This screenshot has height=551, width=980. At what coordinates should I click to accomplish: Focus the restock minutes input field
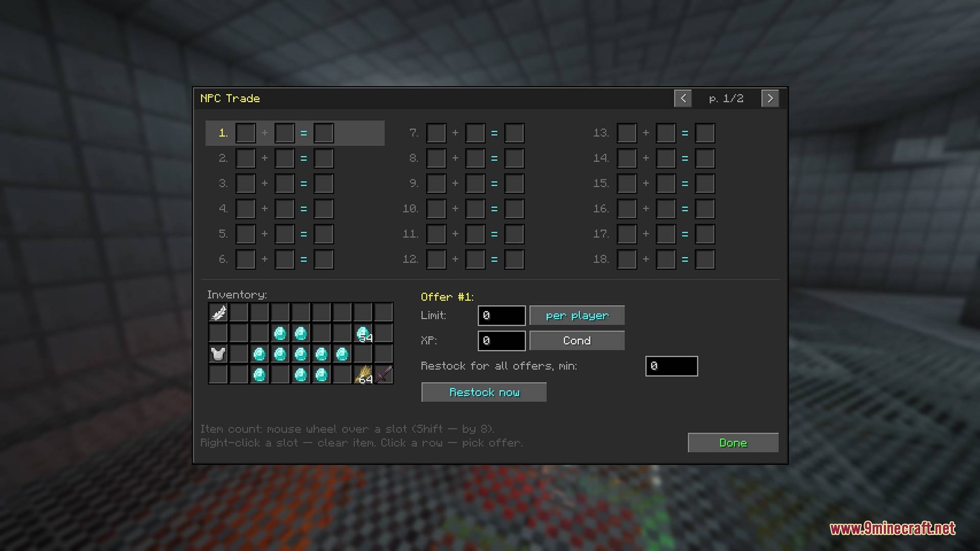pos(671,366)
